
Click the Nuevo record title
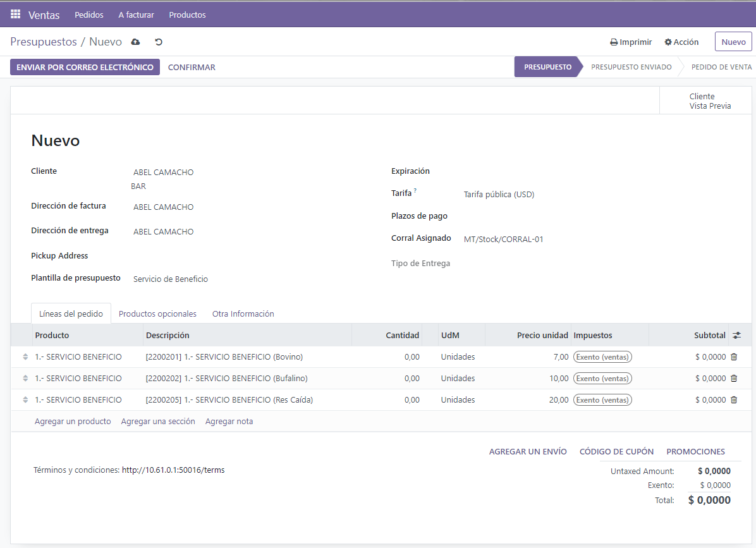pos(56,140)
